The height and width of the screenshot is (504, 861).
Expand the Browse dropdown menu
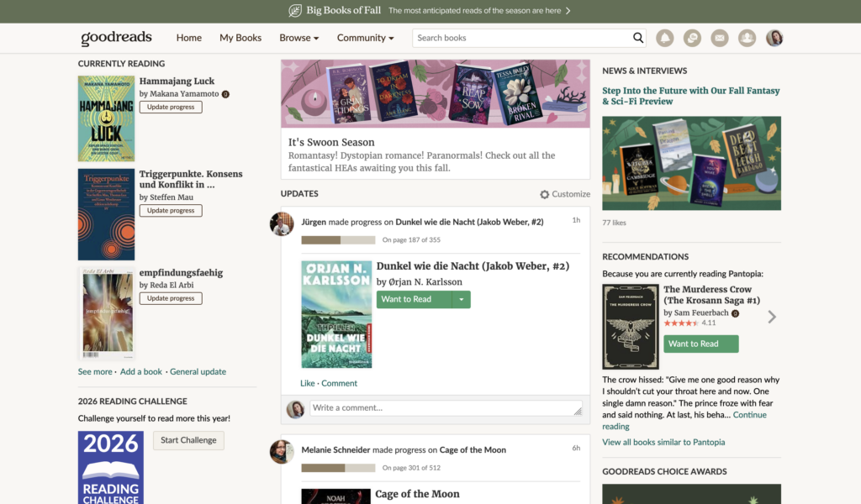pos(298,38)
